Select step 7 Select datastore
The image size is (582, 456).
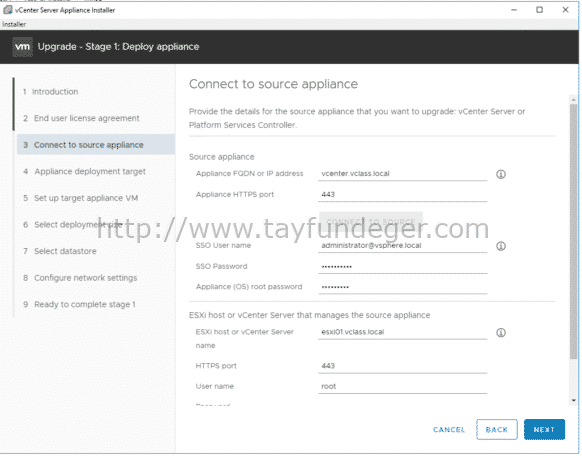60,251
